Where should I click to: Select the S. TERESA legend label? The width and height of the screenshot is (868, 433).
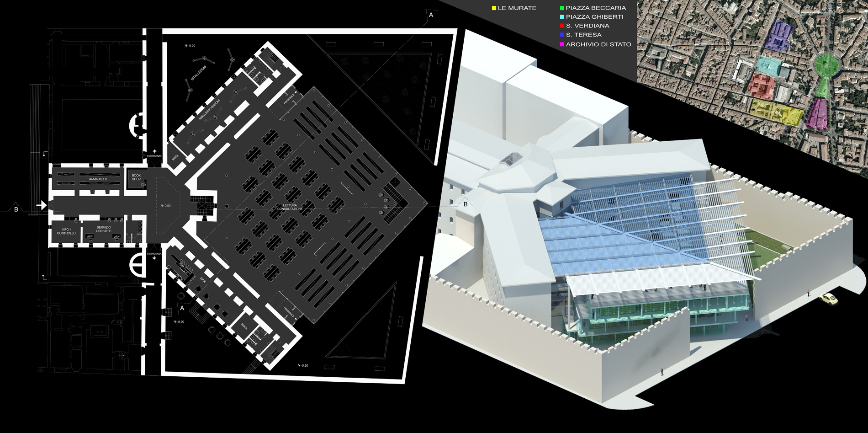click(583, 35)
